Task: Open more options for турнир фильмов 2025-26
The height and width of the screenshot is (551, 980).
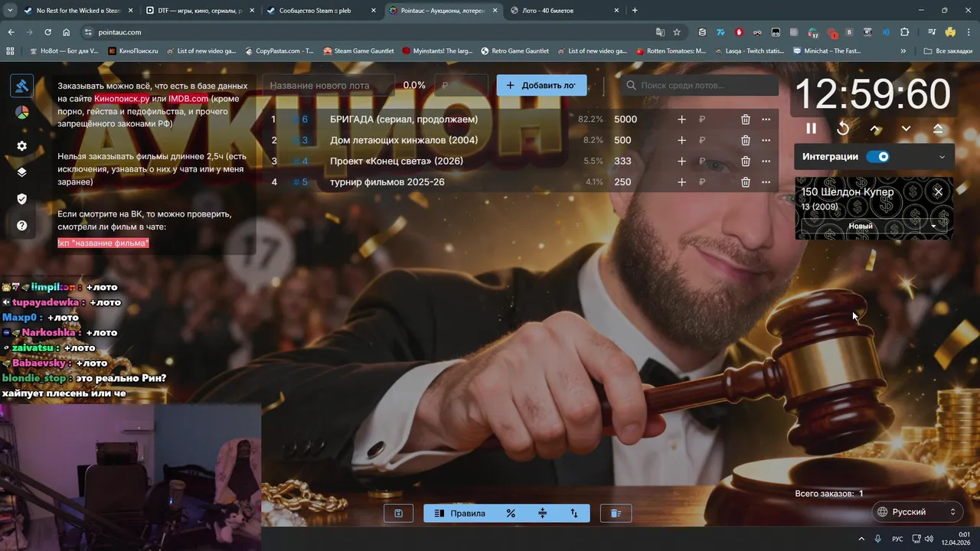Action: [766, 182]
